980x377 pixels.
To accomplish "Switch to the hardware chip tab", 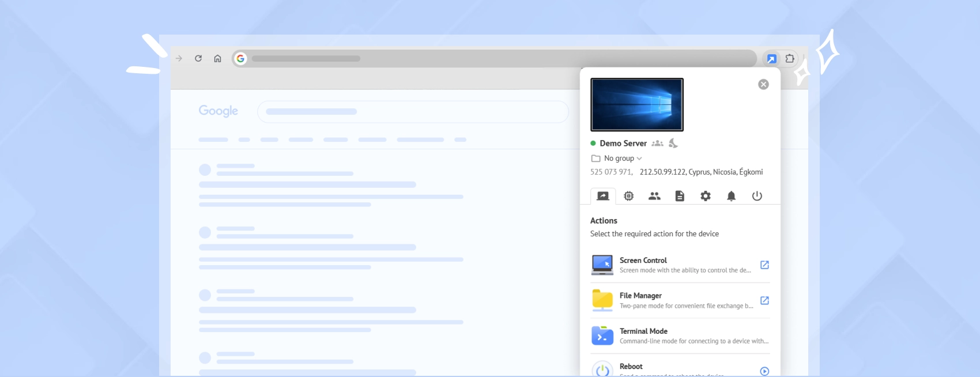I will [628, 196].
